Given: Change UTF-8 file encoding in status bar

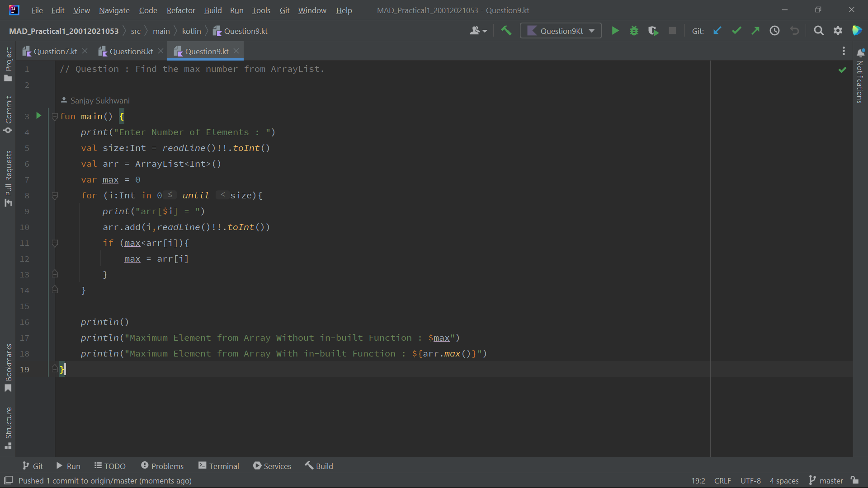Looking at the screenshot, I should [x=750, y=480].
